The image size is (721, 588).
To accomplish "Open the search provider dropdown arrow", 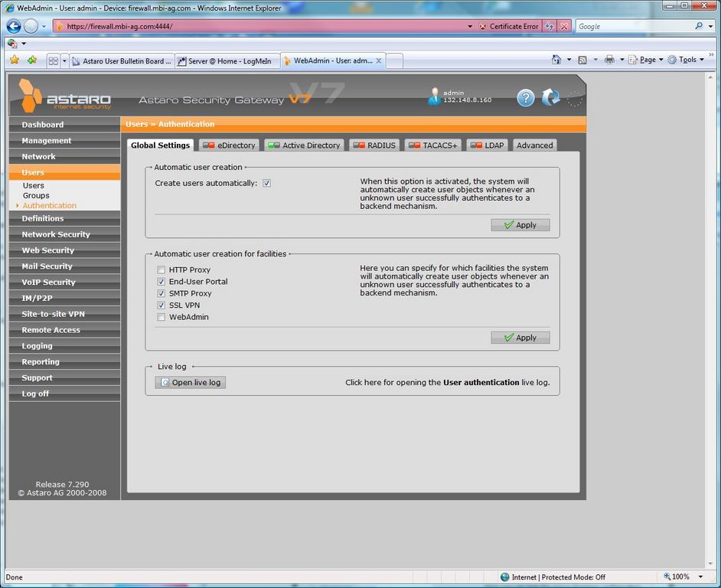I will [x=710, y=26].
